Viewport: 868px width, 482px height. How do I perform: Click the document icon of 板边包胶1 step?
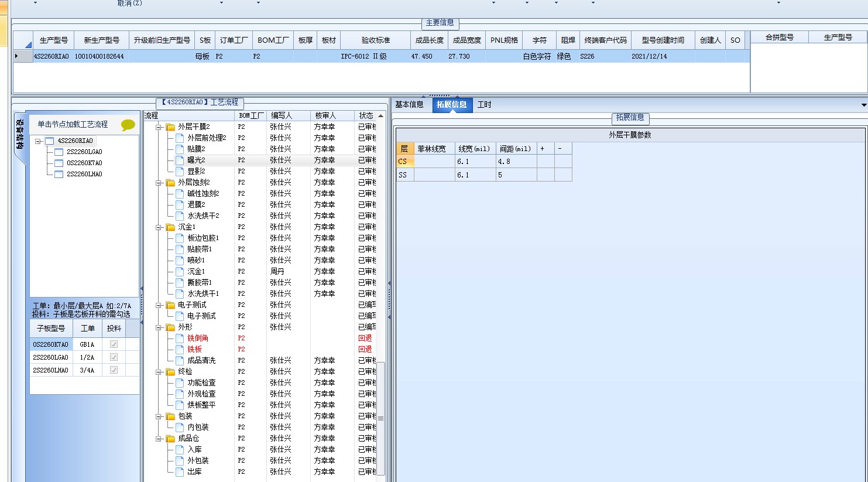[180, 238]
